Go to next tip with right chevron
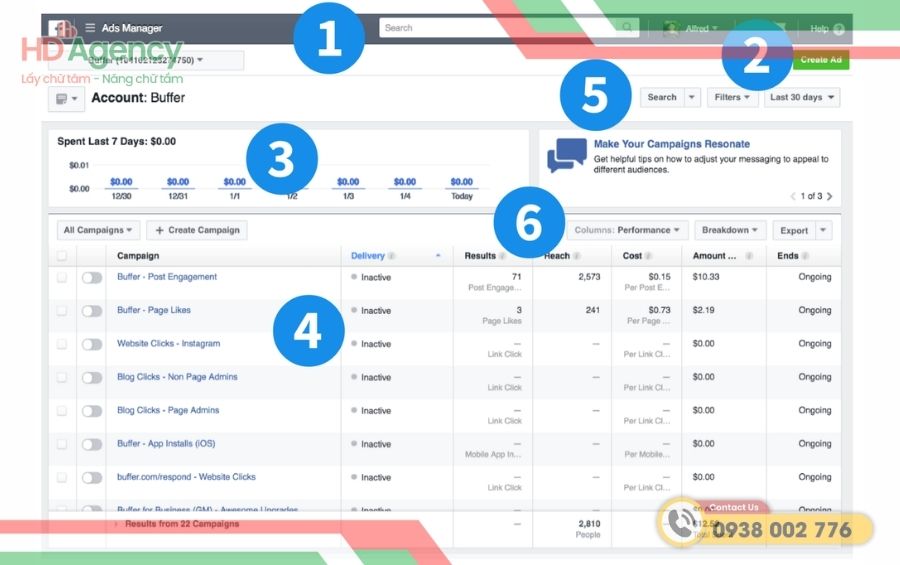Viewport: 900px width, 565px height. pos(829,196)
